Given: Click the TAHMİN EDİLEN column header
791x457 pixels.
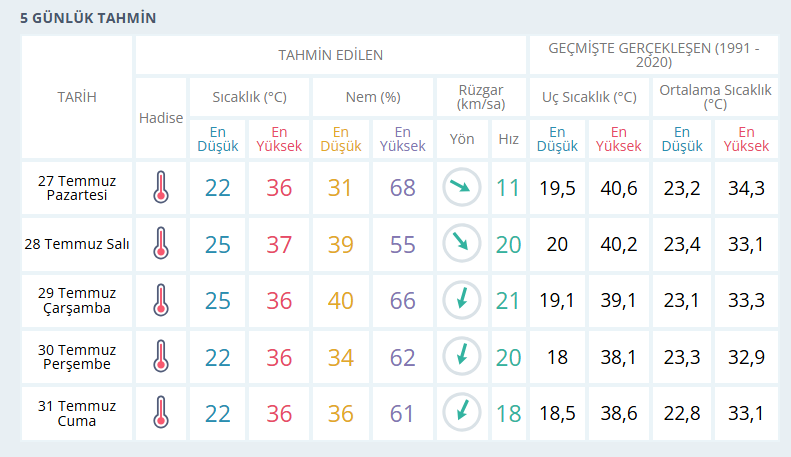Looking at the screenshot, I should point(330,55).
